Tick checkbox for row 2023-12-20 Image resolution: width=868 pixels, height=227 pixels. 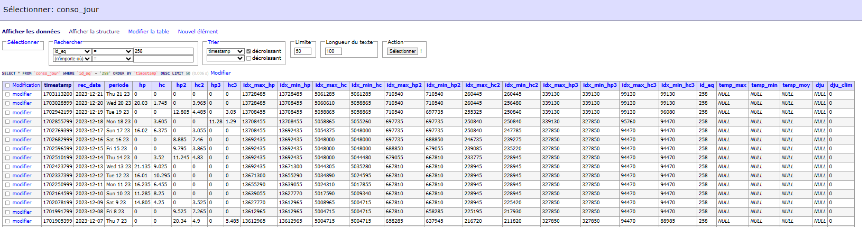tap(7, 103)
